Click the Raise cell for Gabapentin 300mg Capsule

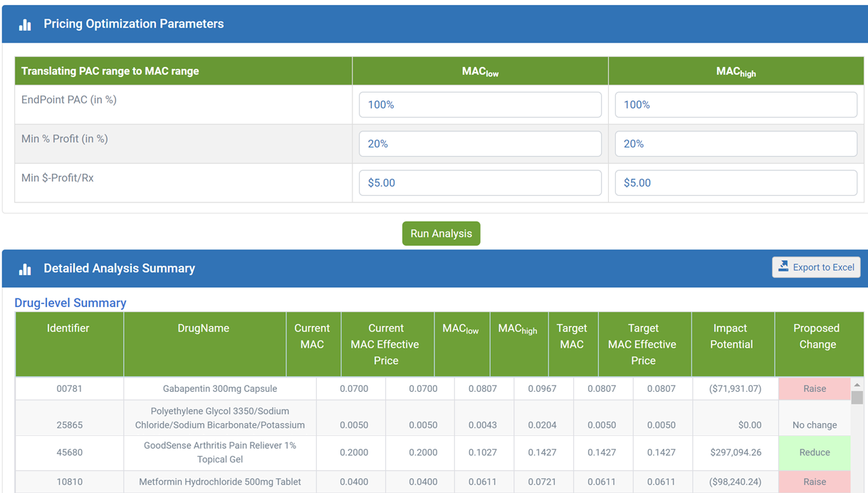click(815, 388)
